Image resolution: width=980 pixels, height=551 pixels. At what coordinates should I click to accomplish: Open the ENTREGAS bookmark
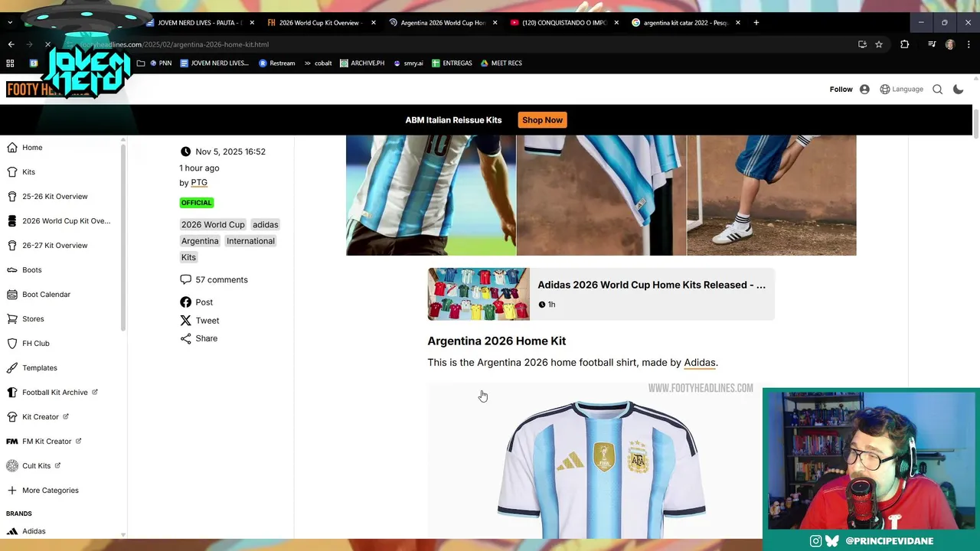[x=452, y=64]
